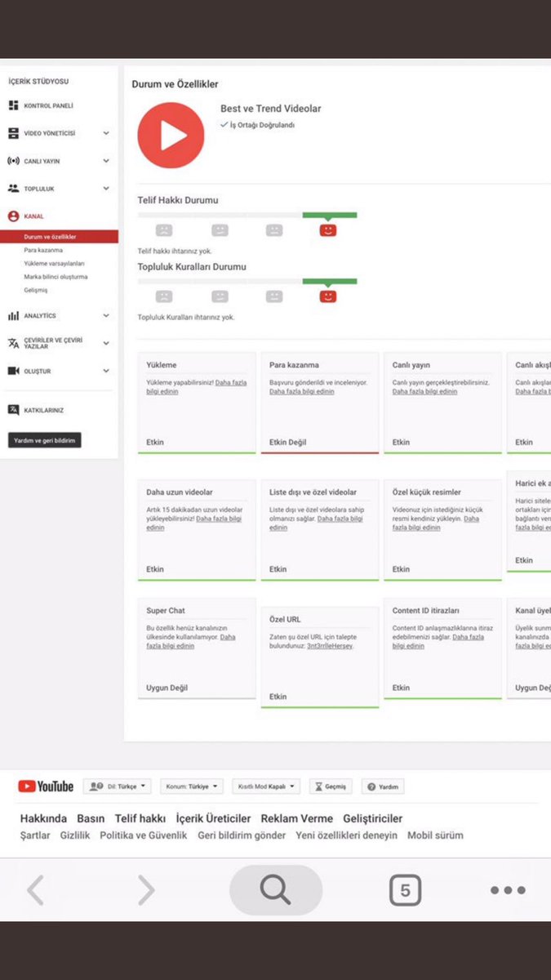The width and height of the screenshot is (551, 980).
Task: Open the Reklam Verme footer link
Action: 297,818
